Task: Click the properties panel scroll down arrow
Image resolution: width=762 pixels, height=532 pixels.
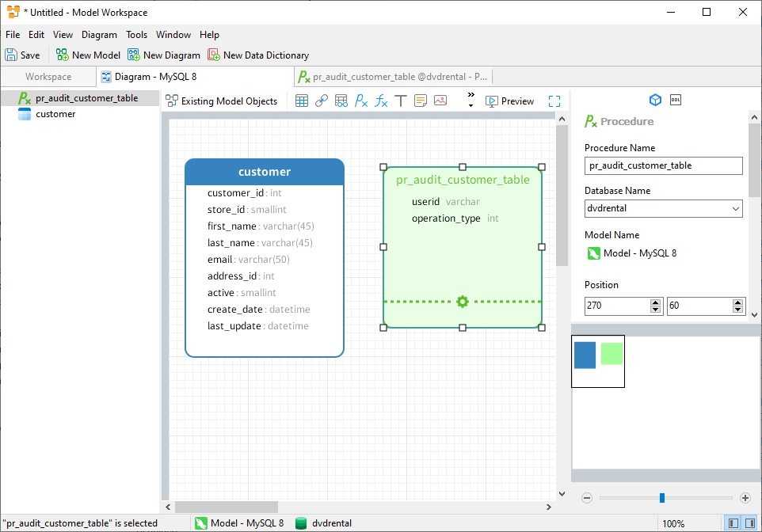Action: [754, 315]
